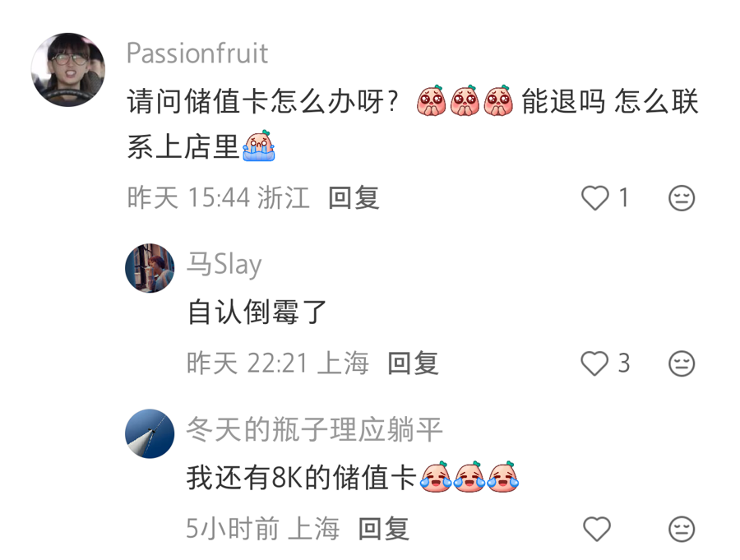Viewport: 740px width, 560px height.
Task: Dislike Passionfruit's comment using the face icon
Action: 682,198
